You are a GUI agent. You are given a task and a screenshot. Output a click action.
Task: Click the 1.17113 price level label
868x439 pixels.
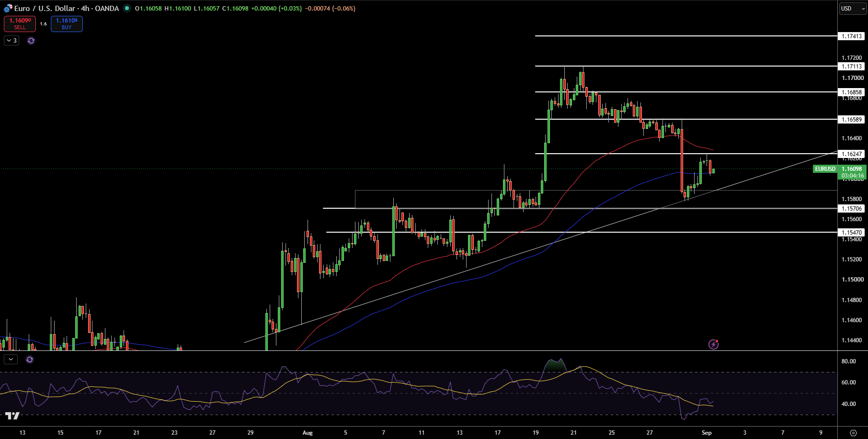coord(852,67)
